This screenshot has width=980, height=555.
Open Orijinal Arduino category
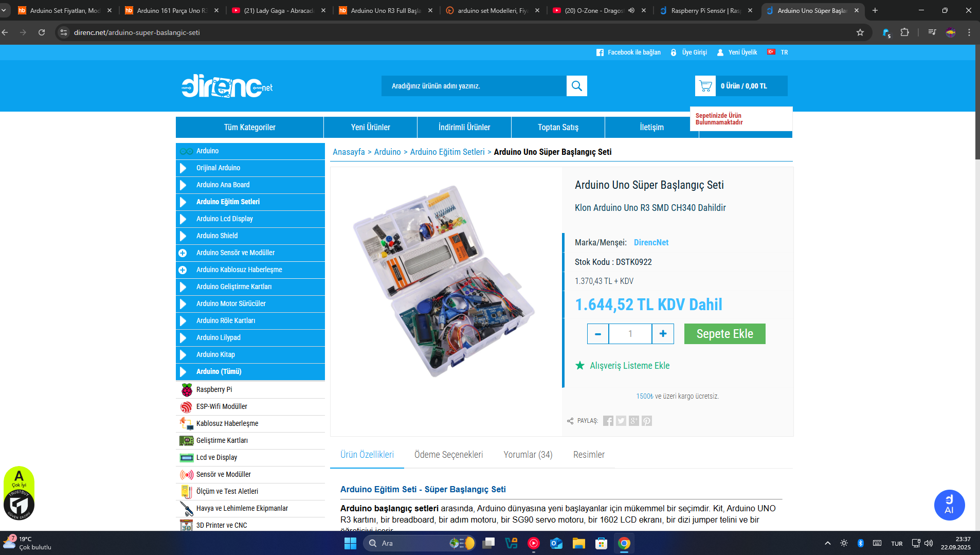point(250,168)
